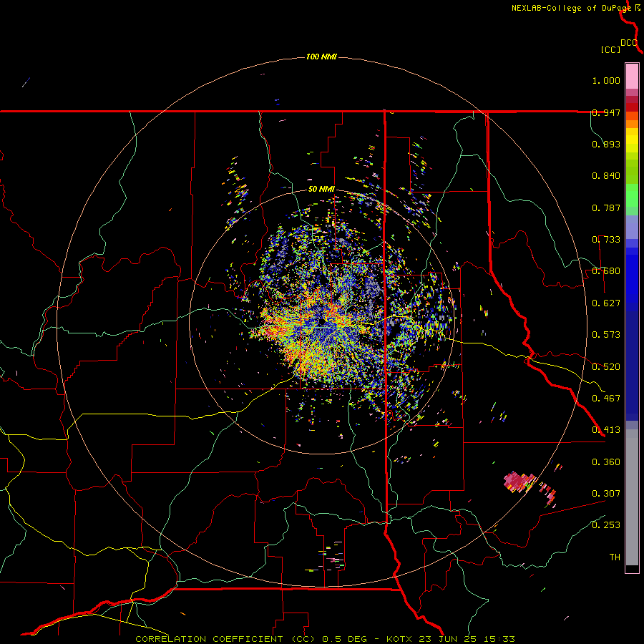Click the 100 NMI range ring label
The image size is (644, 644).
[321, 57]
